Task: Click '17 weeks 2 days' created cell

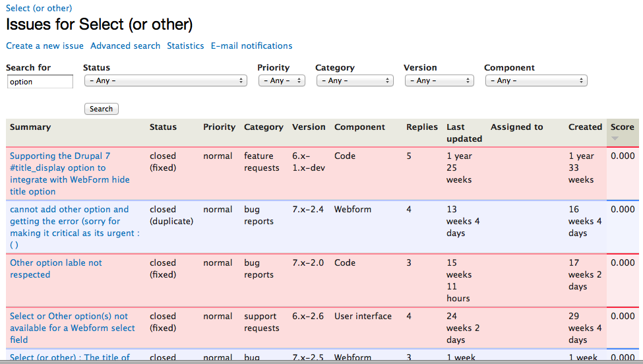Action: [x=585, y=274]
